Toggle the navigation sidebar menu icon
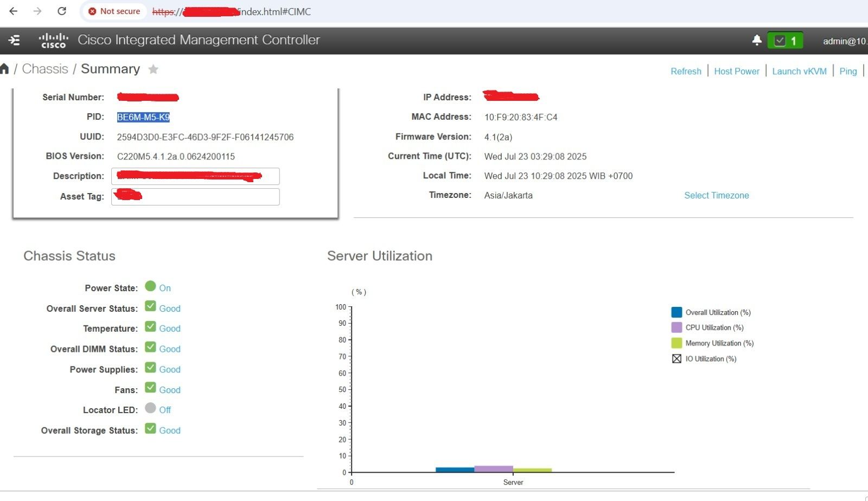 pos(15,40)
